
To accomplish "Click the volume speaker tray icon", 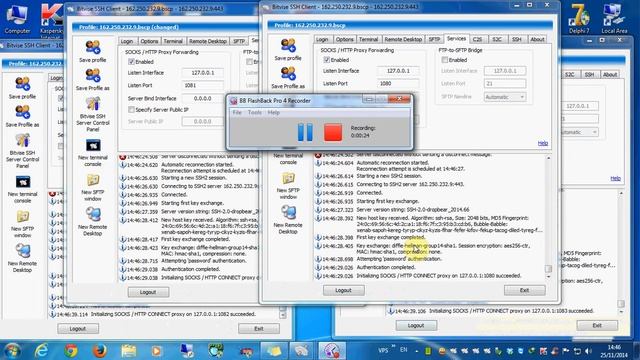I will click(x=588, y=351).
